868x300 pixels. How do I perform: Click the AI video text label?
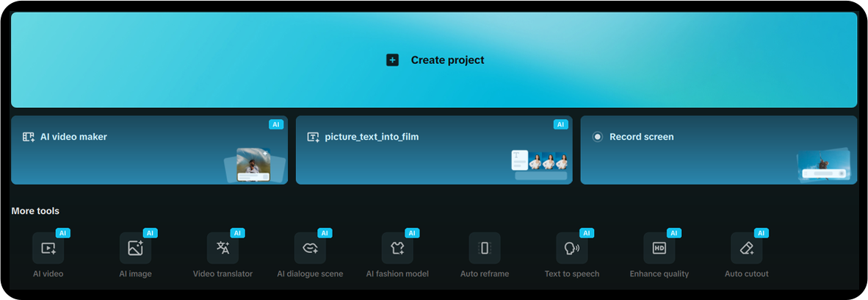pos(48,274)
